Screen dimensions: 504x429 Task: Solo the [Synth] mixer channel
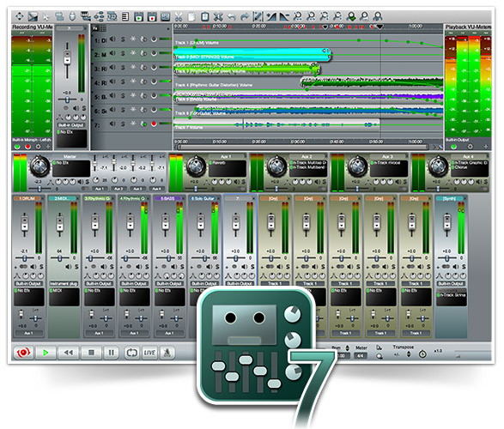(464, 267)
